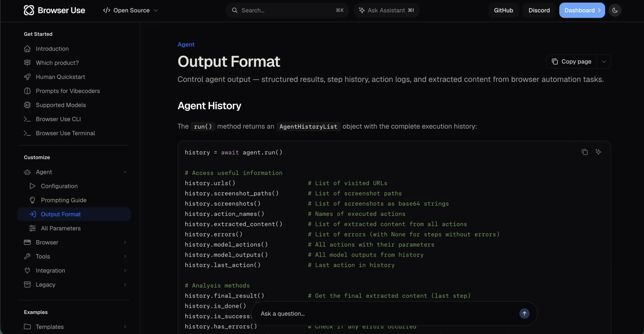Screen dimensions: 644x334
Task: Click the Integration plug icon
Action: point(28,271)
